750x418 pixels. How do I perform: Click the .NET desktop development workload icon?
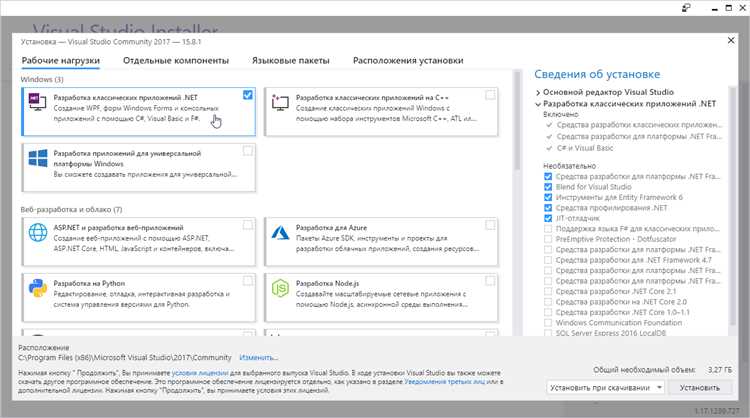click(38, 102)
